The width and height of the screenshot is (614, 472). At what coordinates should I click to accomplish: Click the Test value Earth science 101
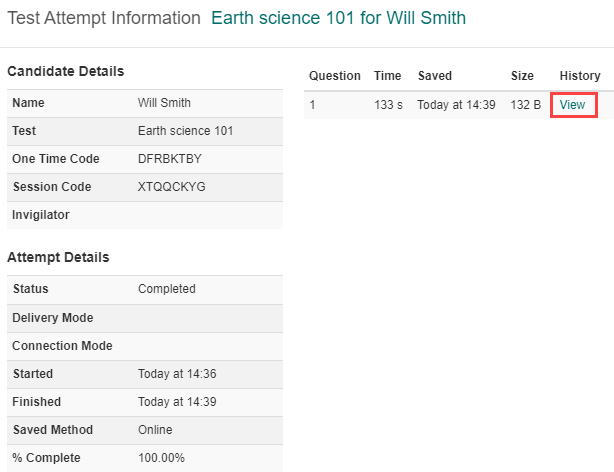(x=185, y=131)
